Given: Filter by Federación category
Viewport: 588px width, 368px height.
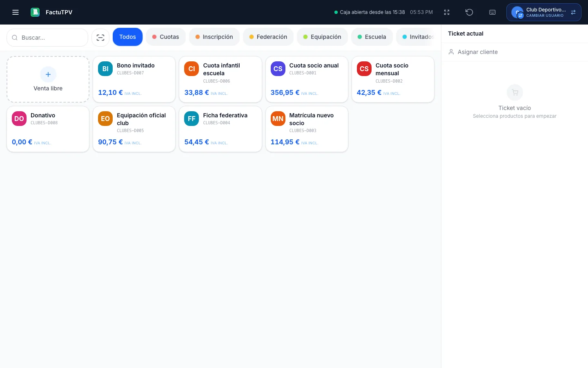Looking at the screenshot, I should 268,37.
